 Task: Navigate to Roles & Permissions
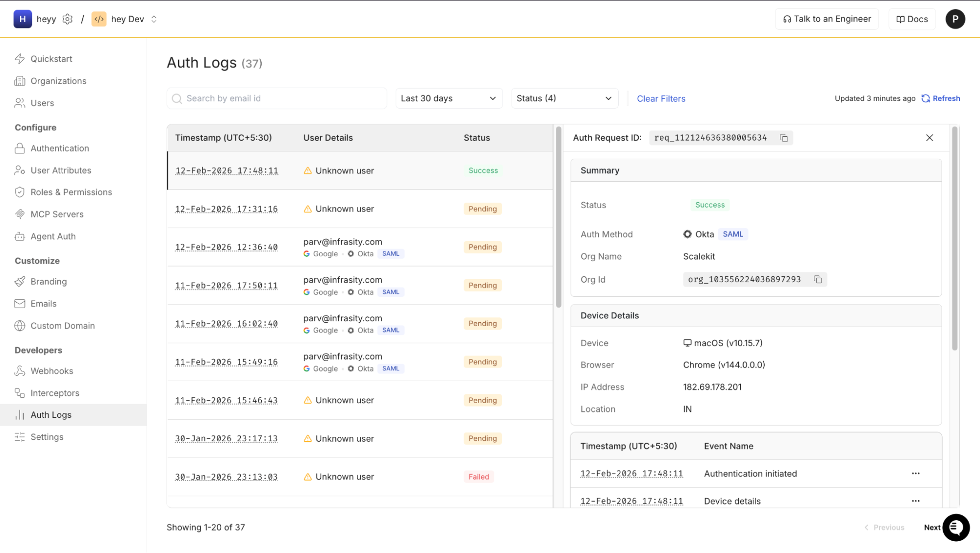pos(71,192)
